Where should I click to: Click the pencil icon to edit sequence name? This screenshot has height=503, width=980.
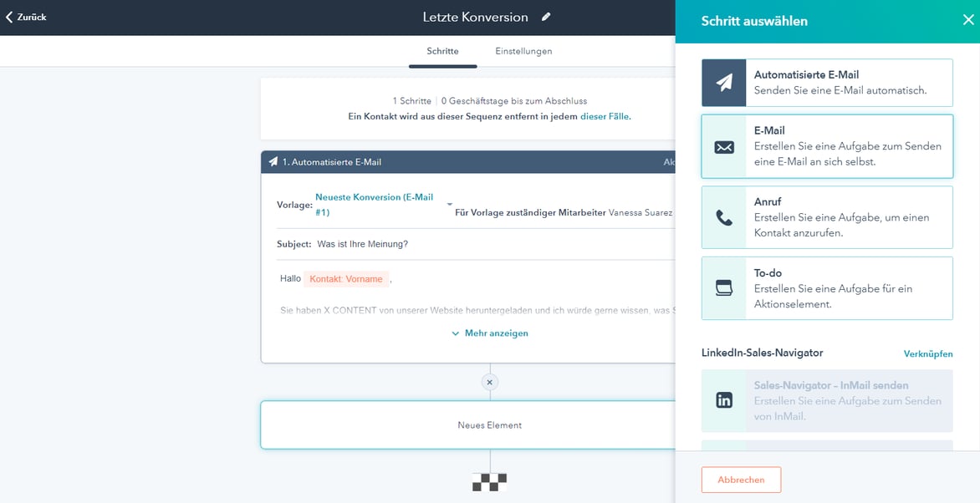pyautogui.click(x=546, y=17)
